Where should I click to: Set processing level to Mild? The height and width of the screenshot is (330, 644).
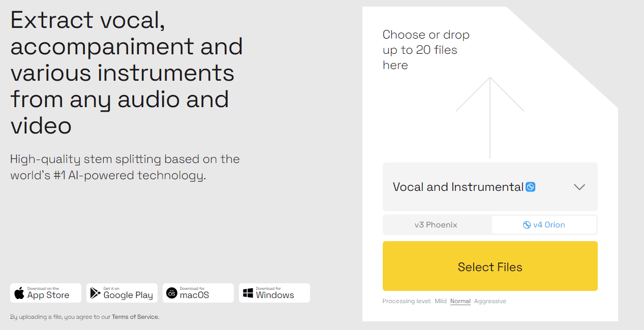point(441,301)
